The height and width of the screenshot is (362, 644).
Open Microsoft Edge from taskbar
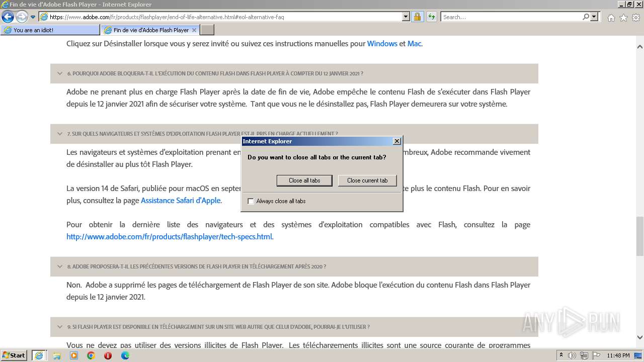point(125,355)
